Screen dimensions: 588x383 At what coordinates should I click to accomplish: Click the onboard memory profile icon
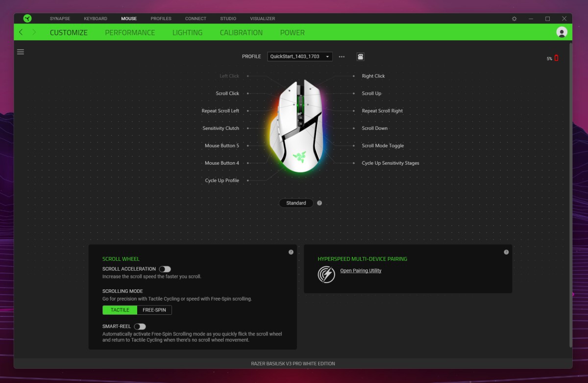(360, 56)
